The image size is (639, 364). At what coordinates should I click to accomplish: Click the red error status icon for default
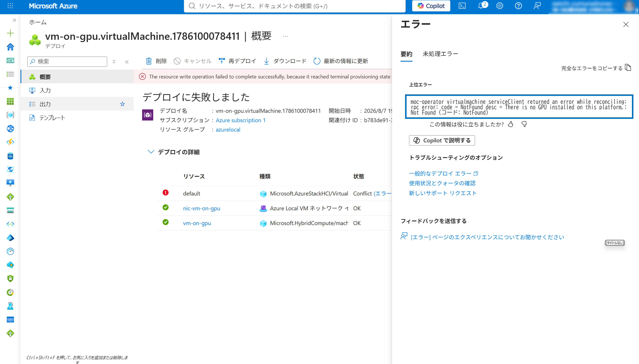point(166,193)
